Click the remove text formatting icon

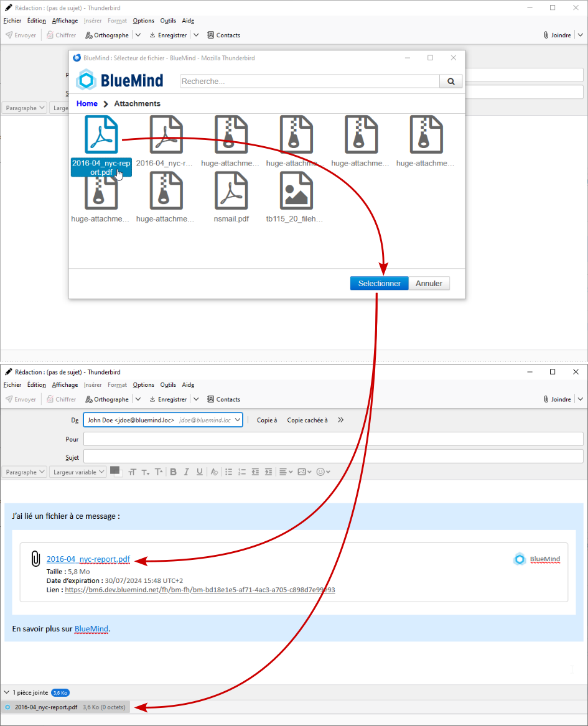pyautogui.click(x=214, y=472)
